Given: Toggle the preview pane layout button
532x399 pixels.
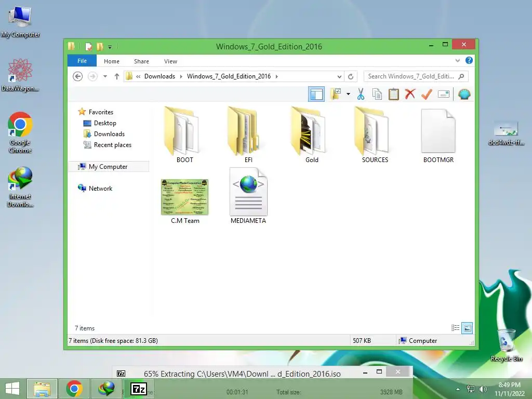Looking at the screenshot, I should tap(316, 95).
